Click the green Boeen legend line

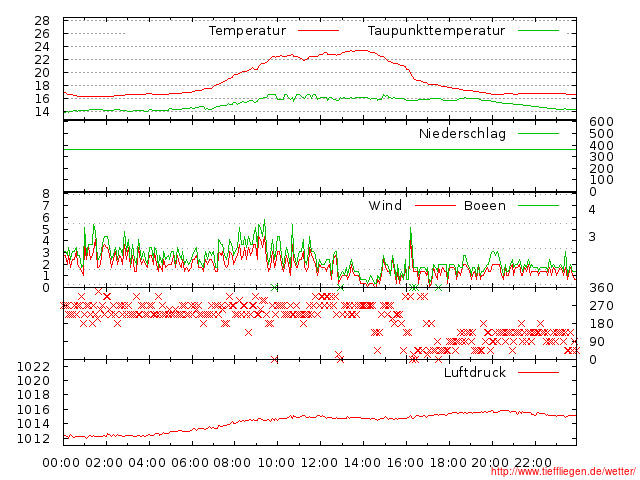(538, 205)
